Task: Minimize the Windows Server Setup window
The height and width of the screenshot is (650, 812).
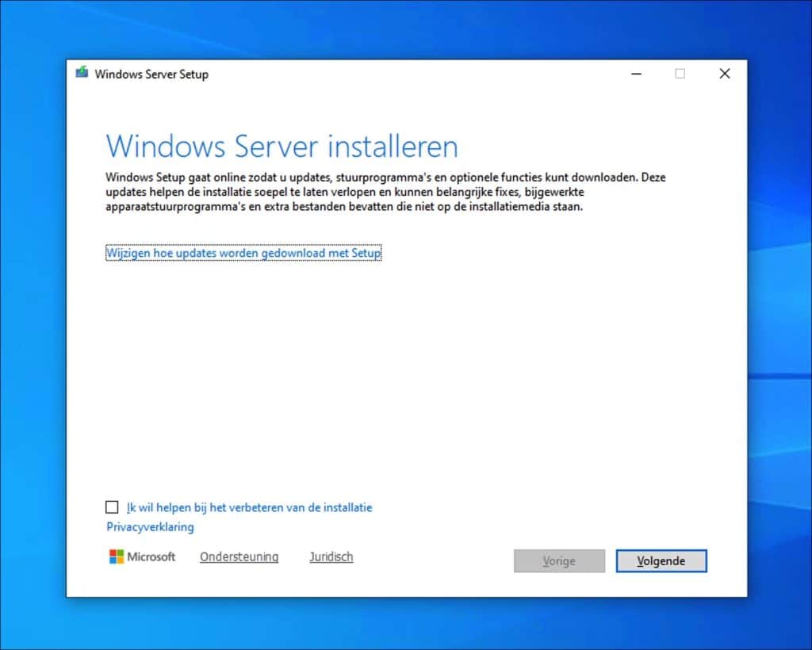Action: click(x=636, y=74)
